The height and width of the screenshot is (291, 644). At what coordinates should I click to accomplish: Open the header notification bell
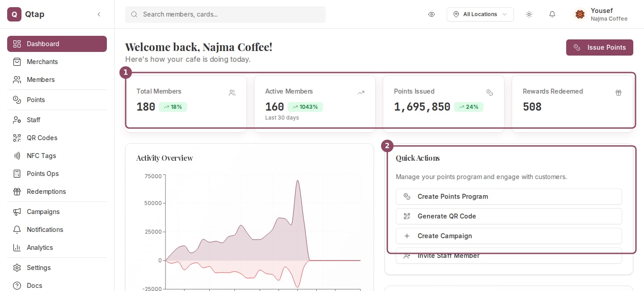coord(552,14)
